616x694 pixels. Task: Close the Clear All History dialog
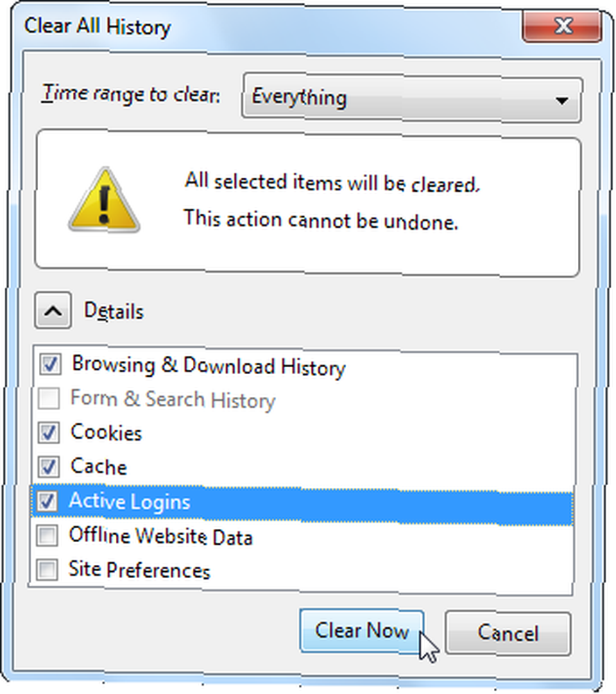pyautogui.click(x=563, y=26)
